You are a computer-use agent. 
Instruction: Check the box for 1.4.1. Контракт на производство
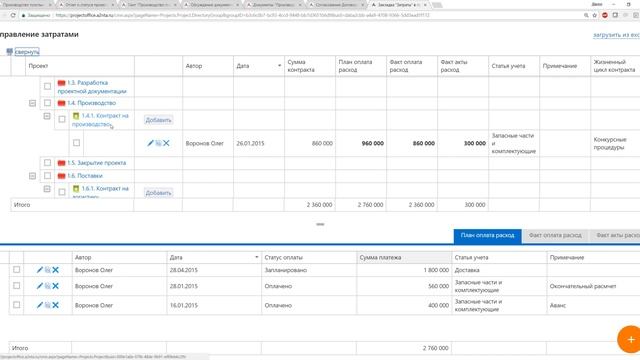click(x=62, y=119)
